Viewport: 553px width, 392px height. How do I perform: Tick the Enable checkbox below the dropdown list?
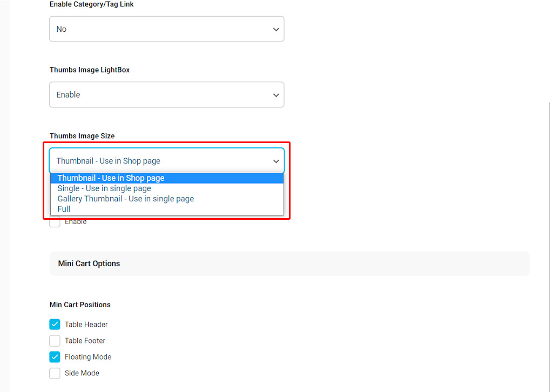coord(55,222)
